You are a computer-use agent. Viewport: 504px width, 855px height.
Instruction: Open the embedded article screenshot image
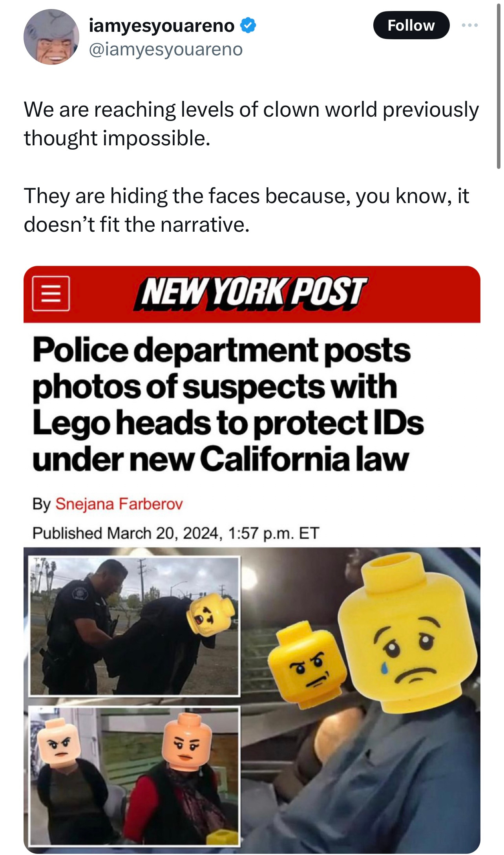[252, 560]
